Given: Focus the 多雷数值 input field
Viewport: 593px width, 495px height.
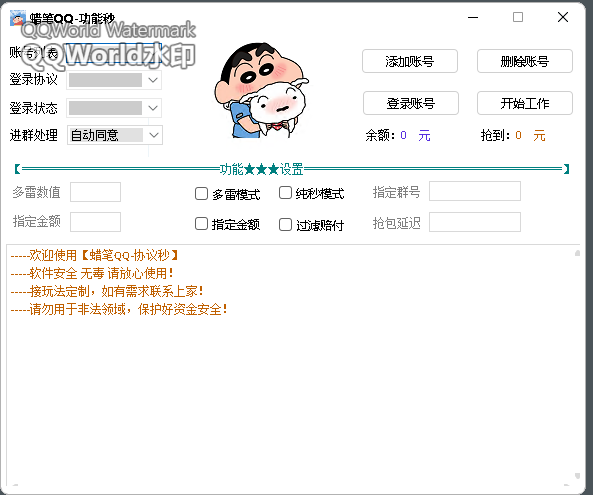Looking at the screenshot, I should 95,192.
